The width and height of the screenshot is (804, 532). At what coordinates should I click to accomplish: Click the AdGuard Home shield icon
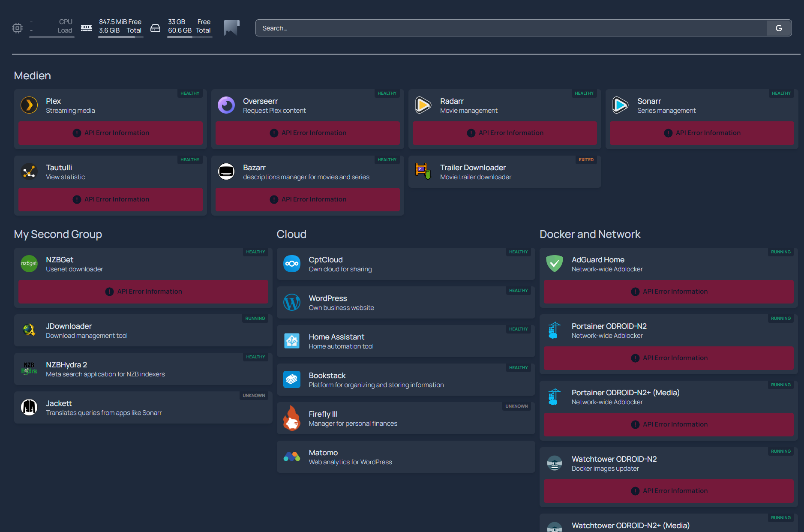coord(555,264)
